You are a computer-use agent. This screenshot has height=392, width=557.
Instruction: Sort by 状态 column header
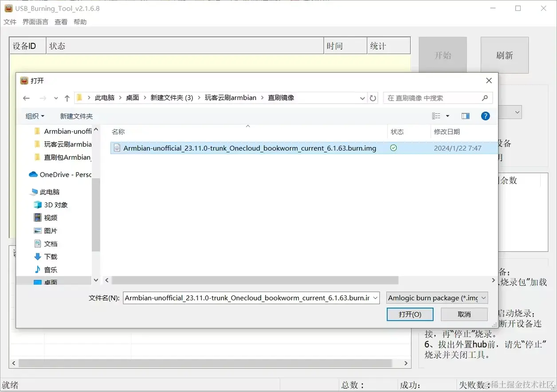[409, 132]
